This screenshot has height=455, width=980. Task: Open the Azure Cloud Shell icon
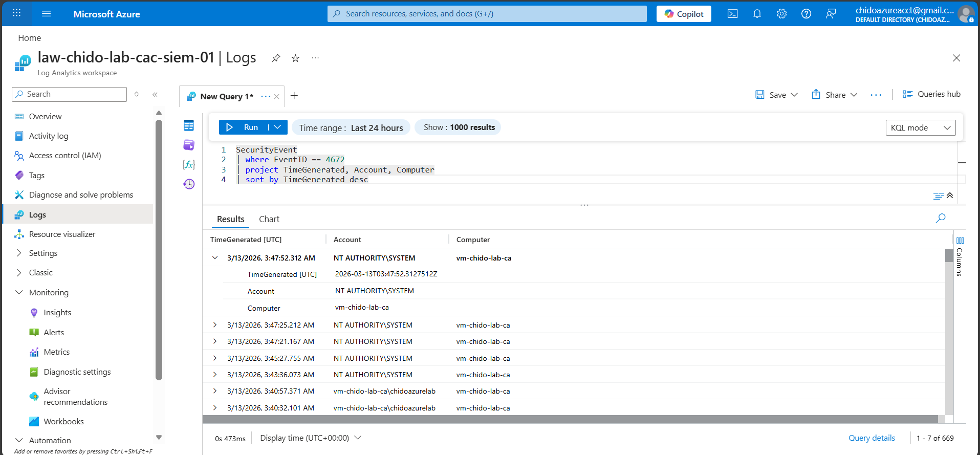pos(732,14)
